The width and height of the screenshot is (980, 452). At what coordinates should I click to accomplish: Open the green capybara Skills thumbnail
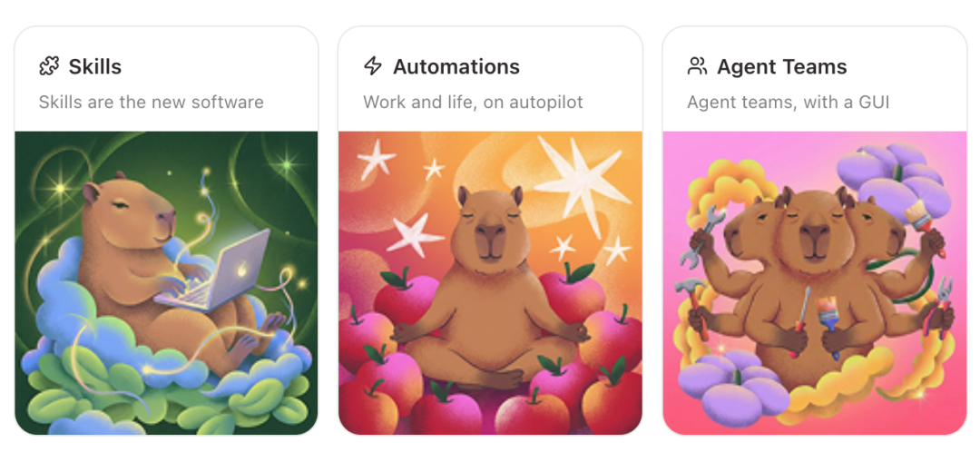tap(166, 282)
